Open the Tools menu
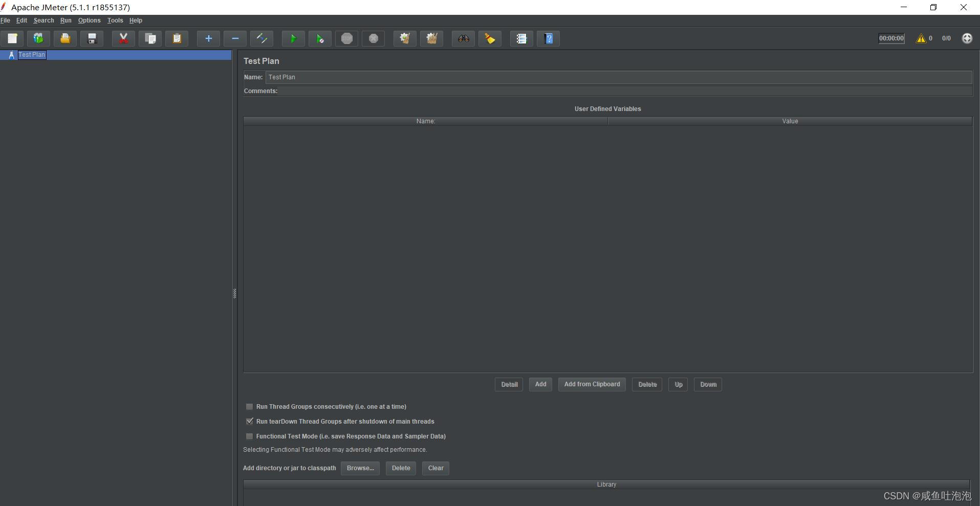This screenshot has height=506, width=980. (x=115, y=20)
